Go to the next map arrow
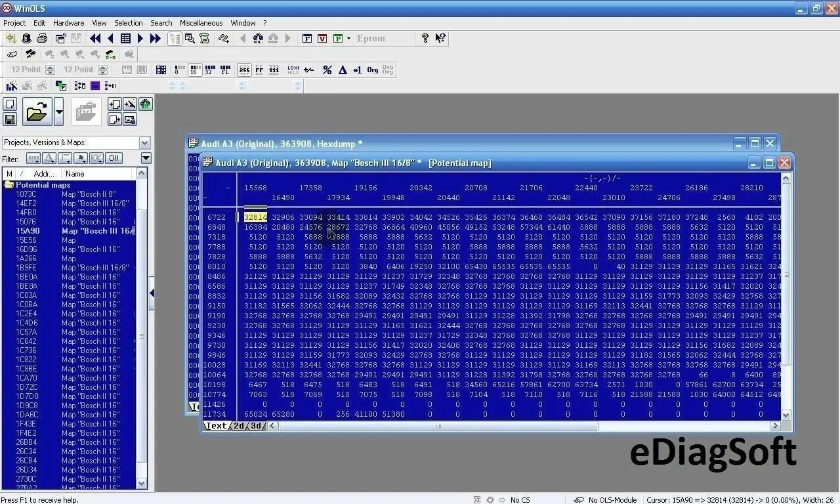 click(140, 39)
